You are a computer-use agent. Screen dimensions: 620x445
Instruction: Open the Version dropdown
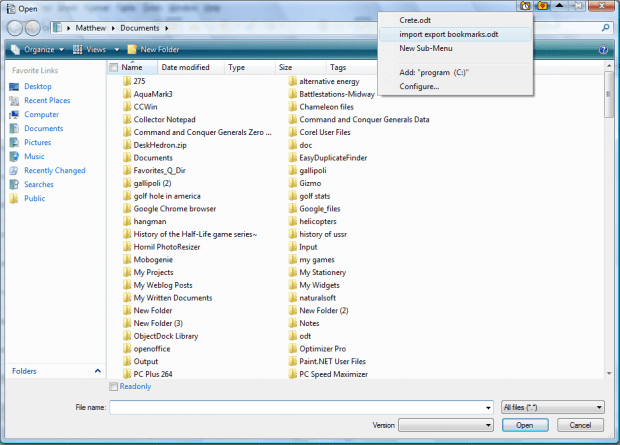[446, 425]
